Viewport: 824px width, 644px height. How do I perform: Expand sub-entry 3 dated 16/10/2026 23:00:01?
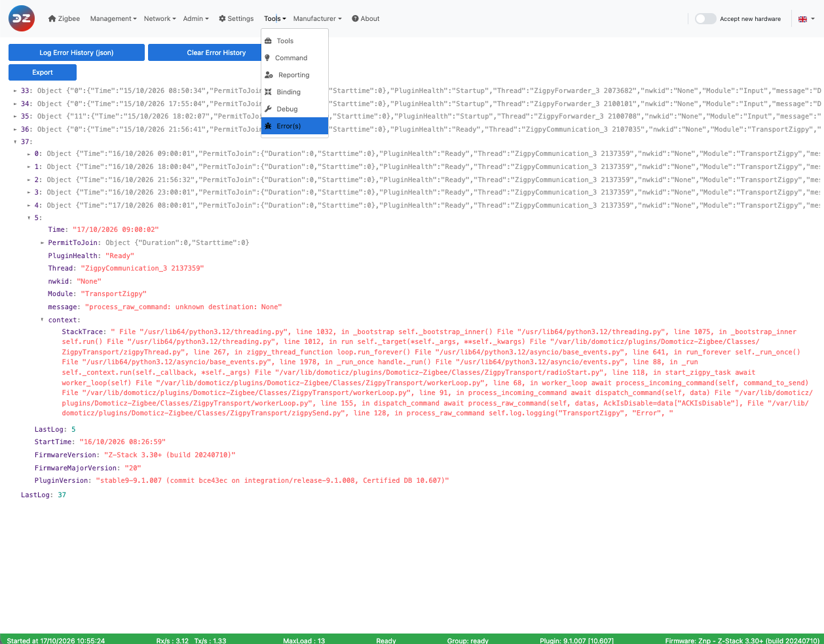[29, 193]
